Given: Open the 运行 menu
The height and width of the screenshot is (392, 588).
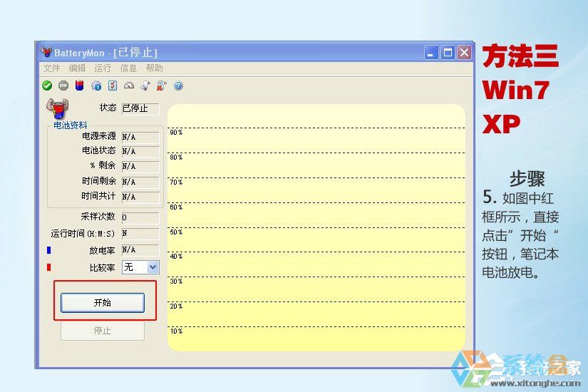Looking at the screenshot, I should 103,68.
